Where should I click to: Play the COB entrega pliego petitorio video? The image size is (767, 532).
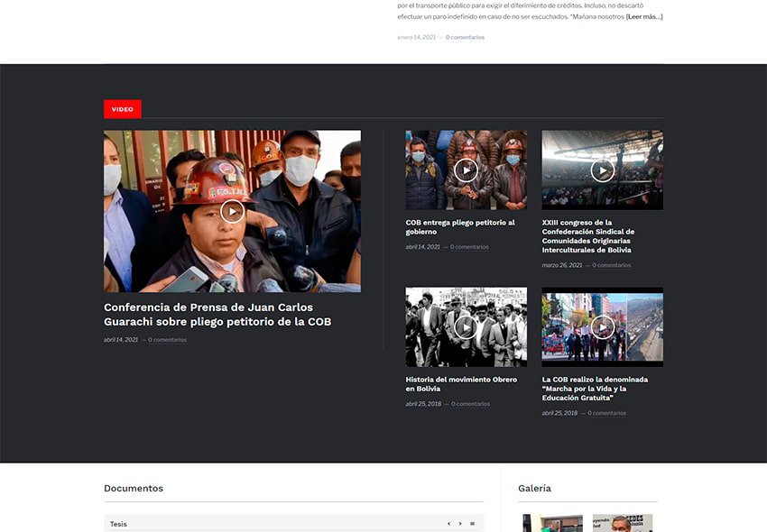(466, 170)
